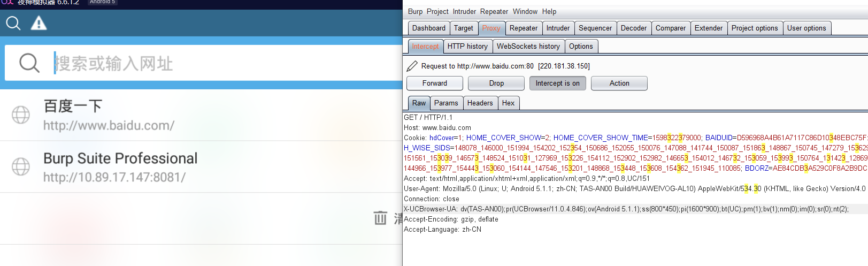The height and width of the screenshot is (266, 868).
Task: Click the User-Agent header line
Action: pyautogui.click(x=635, y=188)
